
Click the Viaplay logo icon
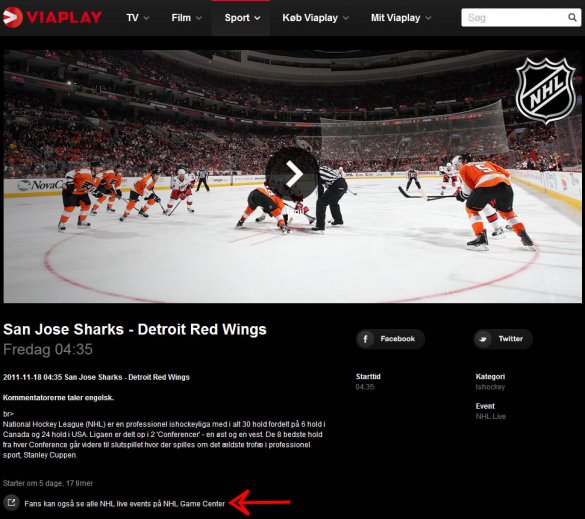coord(13,17)
